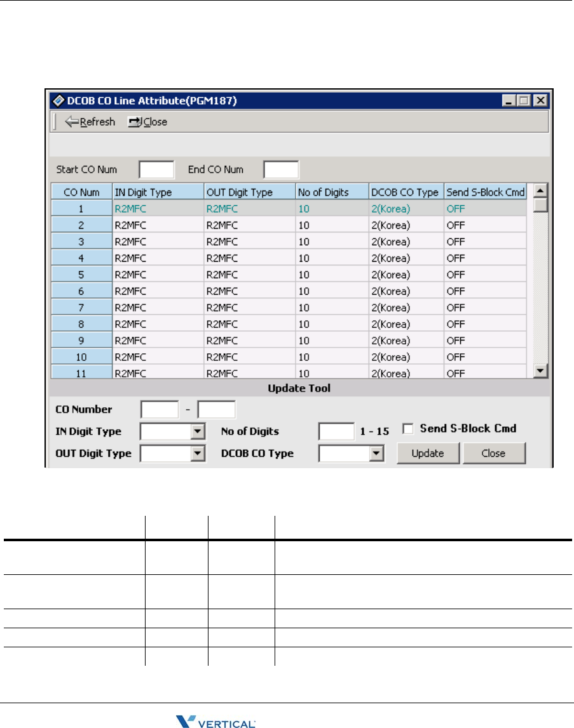Select row header for CO Num 1
574x728 pixels.
click(x=82, y=208)
